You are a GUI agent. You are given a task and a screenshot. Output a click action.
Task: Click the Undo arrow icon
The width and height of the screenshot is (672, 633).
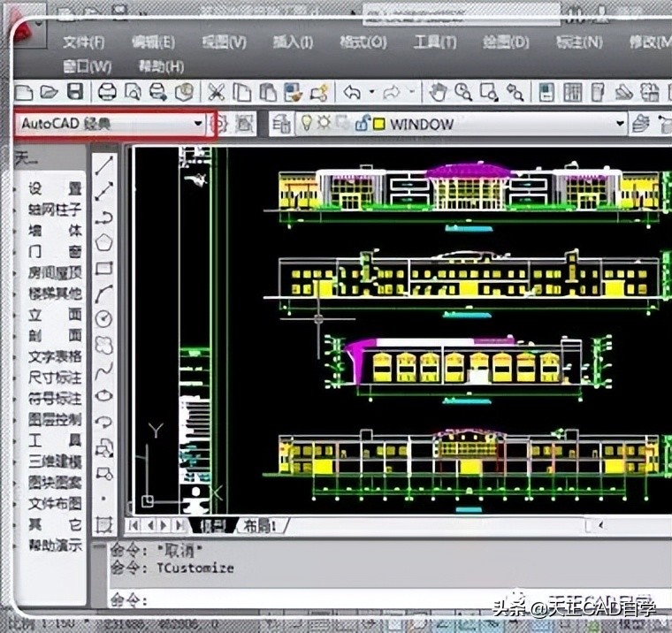click(352, 91)
